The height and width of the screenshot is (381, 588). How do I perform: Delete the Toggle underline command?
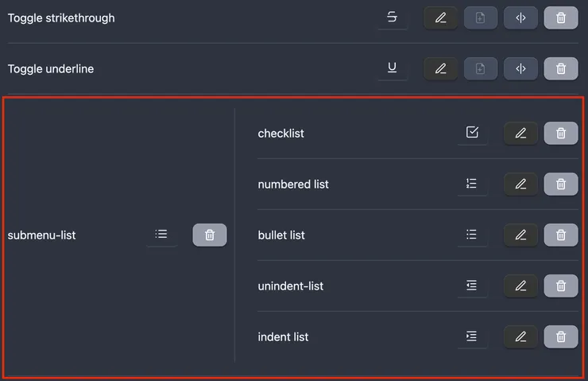tap(561, 68)
